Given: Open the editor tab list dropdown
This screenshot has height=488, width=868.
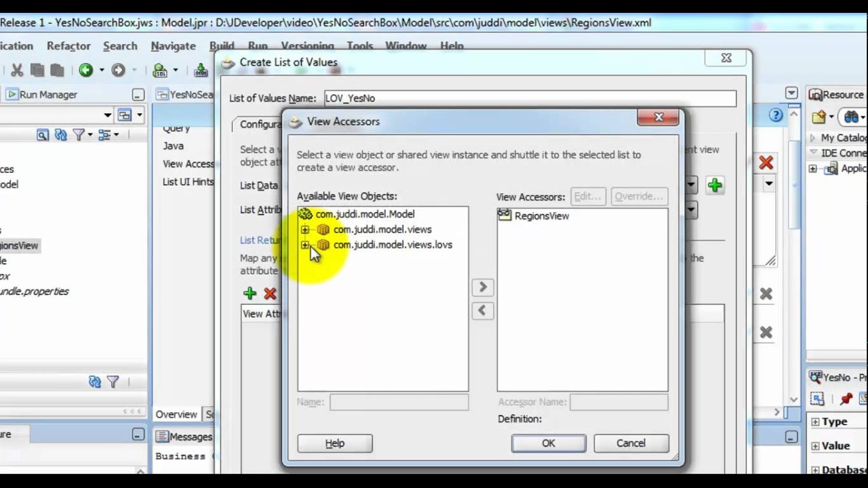Looking at the screenshot, I should click(x=791, y=93).
